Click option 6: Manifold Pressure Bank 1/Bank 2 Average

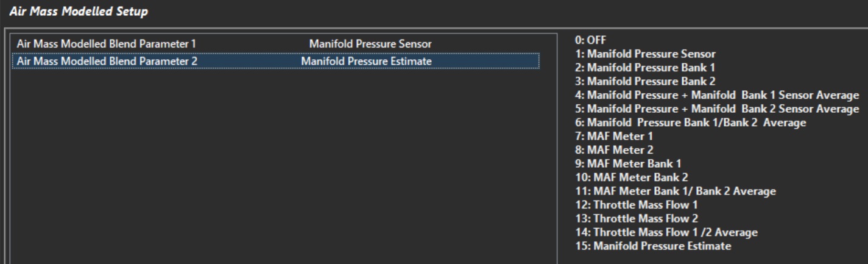[x=690, y=123]
